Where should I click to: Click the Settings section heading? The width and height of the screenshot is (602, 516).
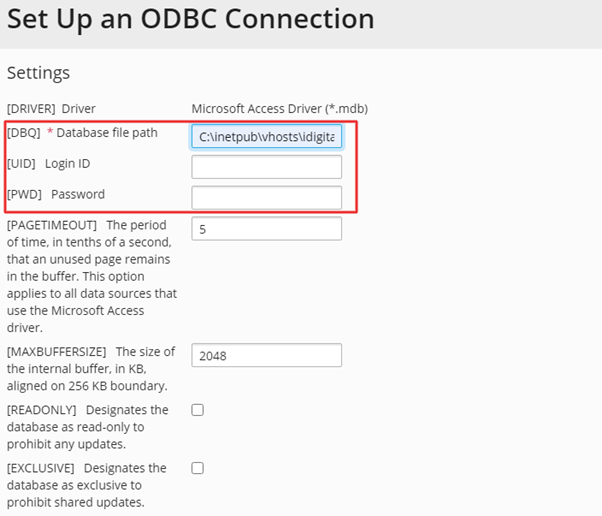click(x=38, y=73)
